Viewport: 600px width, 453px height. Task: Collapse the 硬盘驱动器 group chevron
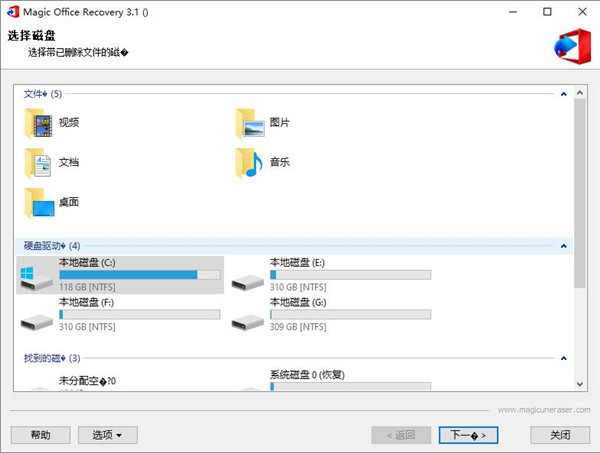pyautogui.click(x=564, y=246)
